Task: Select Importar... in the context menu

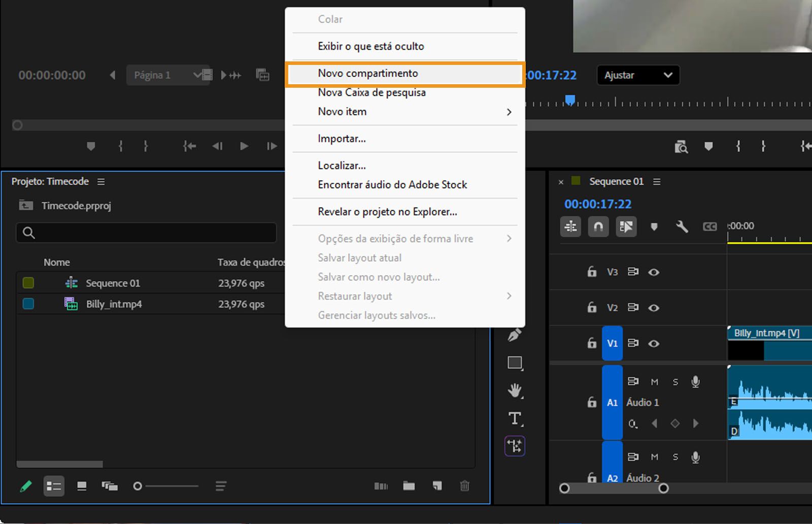Action: tap(342, 138)
